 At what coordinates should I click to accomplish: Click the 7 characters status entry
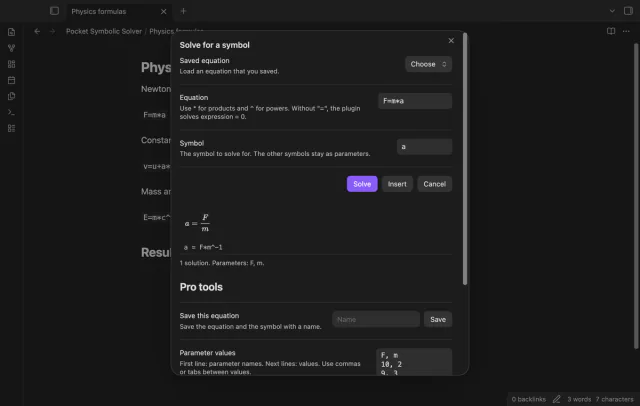pos(614,399)
